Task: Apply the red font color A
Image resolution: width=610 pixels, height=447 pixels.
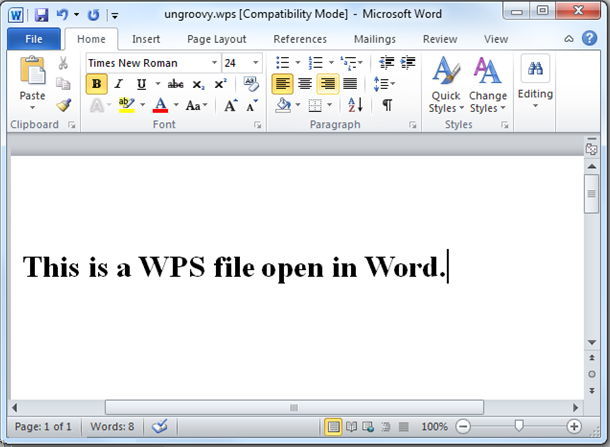Action: point(160,105)
